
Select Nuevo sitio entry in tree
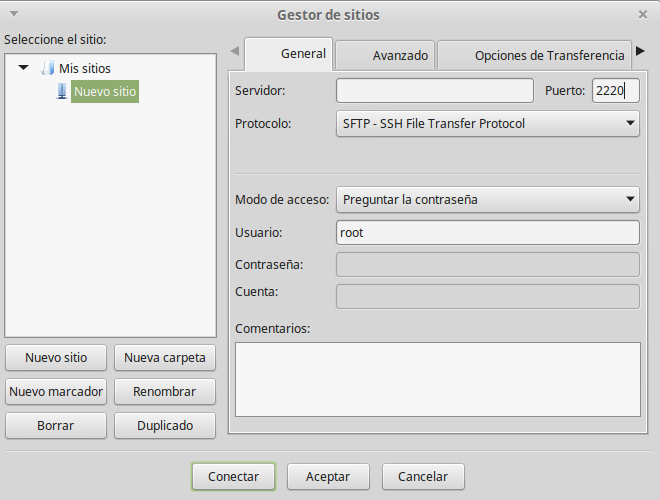[x=104, y=92]
